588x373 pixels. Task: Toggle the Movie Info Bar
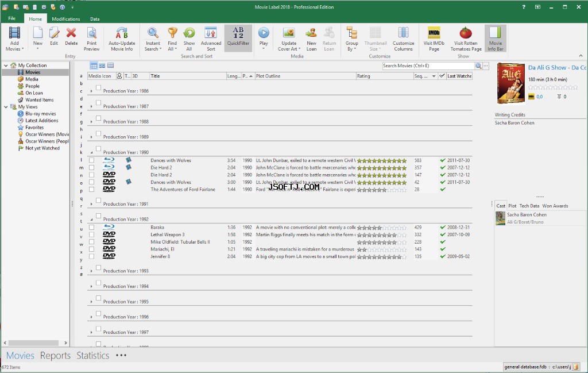[x=496, y=39]
